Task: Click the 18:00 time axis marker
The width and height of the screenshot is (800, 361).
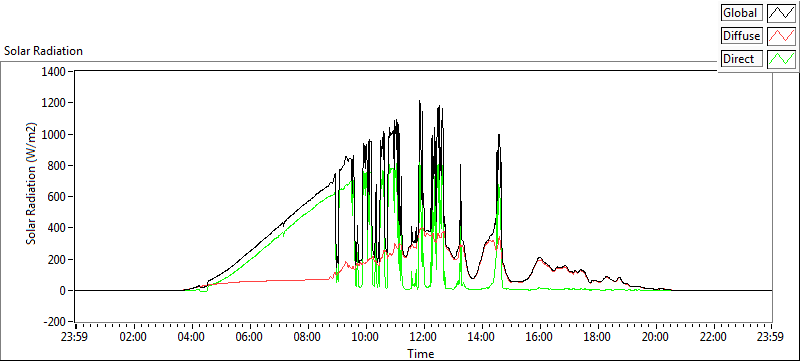Action: [x=597, y=337]
